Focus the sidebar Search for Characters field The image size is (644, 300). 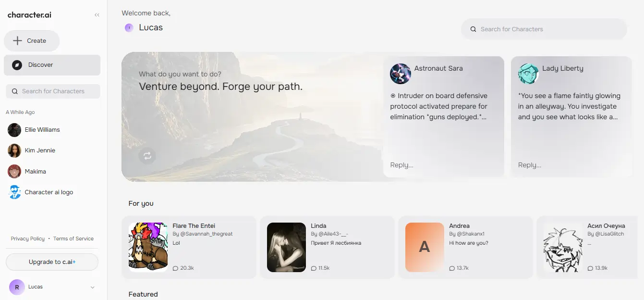[53, 91]
